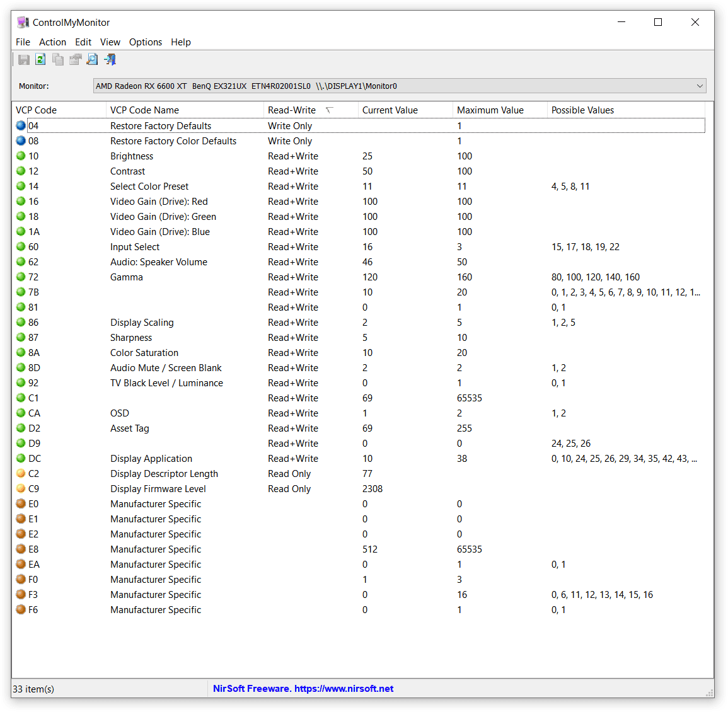Click the Write Only cell of code 04

(x=290, y=126)
